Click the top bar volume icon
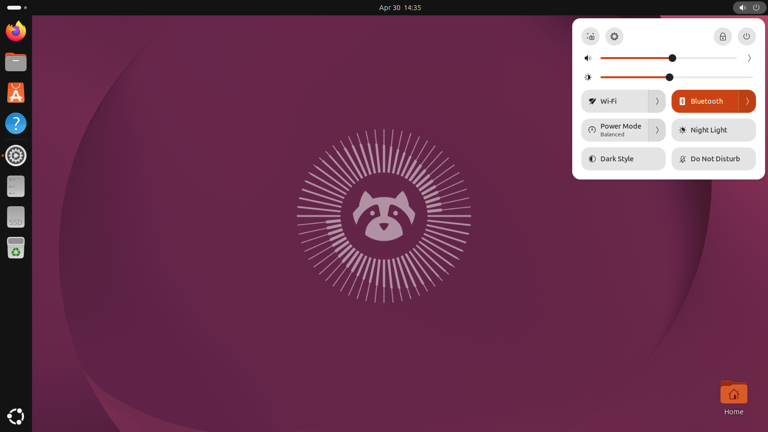Screen dimensions: 768x432 tap(743, 7)
